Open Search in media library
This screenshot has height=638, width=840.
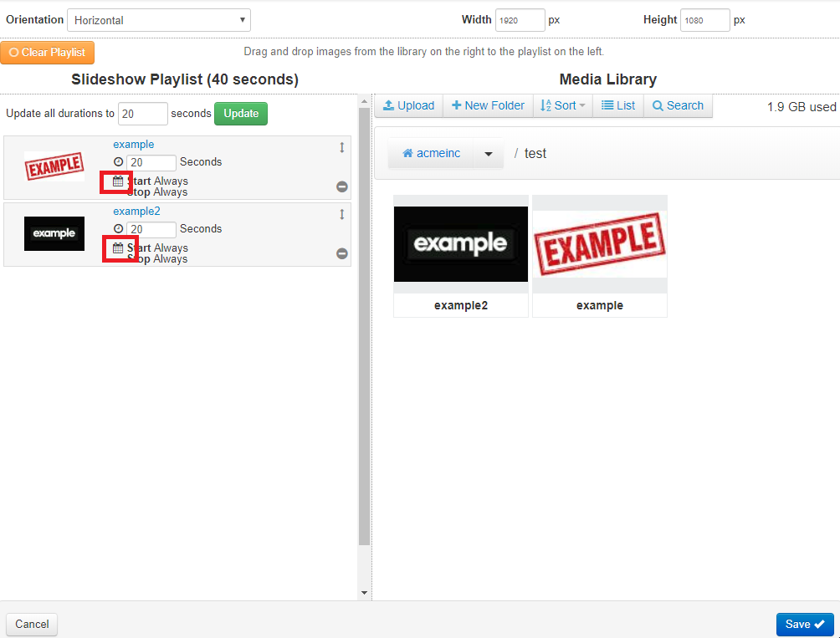[x=678, y=105]
